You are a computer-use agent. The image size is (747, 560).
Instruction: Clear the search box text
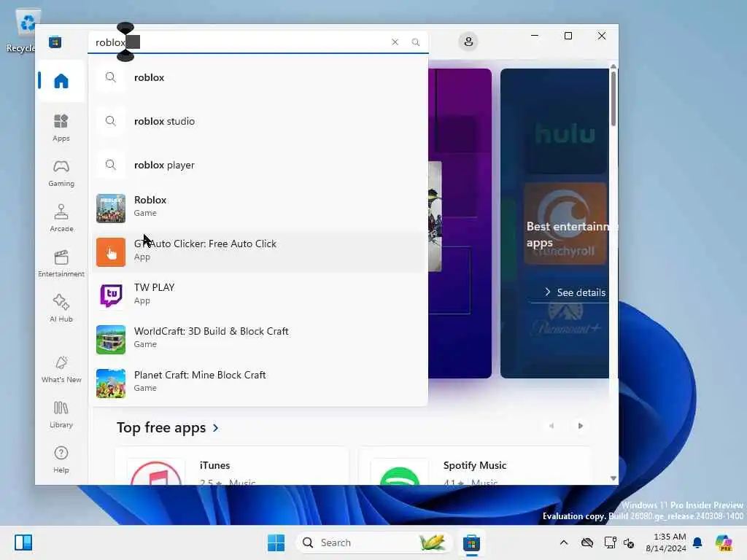point(395,42)
